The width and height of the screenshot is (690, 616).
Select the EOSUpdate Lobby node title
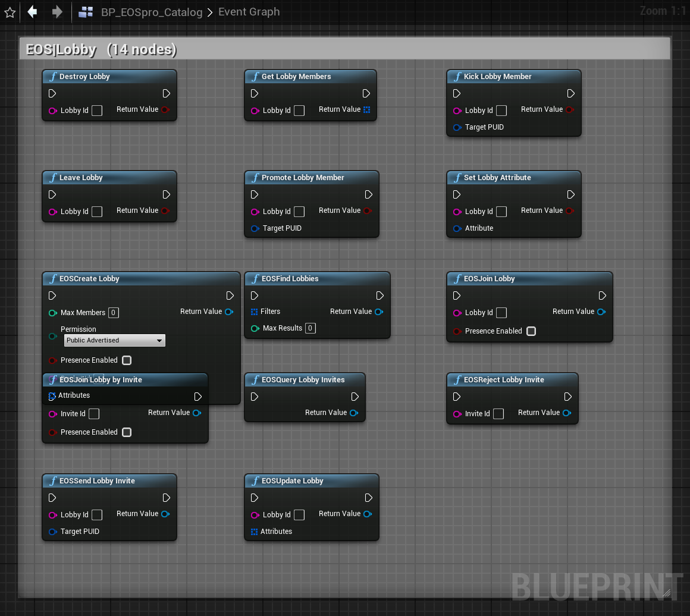[292, 481]
